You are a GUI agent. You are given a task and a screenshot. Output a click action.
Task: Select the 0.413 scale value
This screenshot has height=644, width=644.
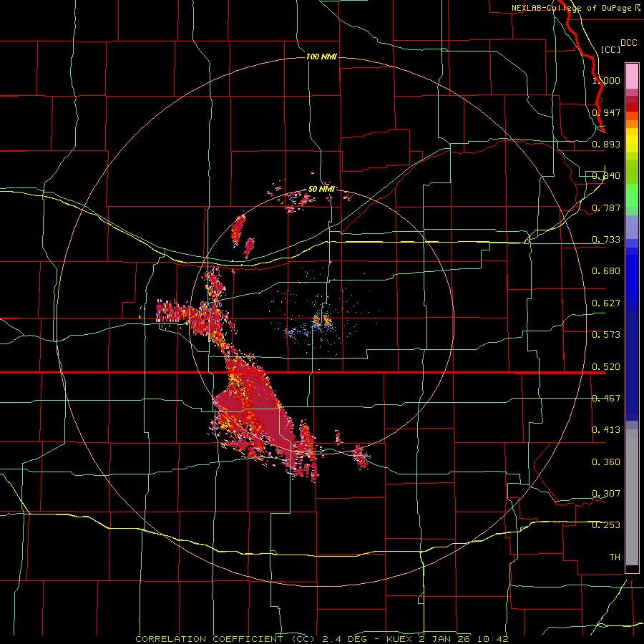click(x=606, y=430)
